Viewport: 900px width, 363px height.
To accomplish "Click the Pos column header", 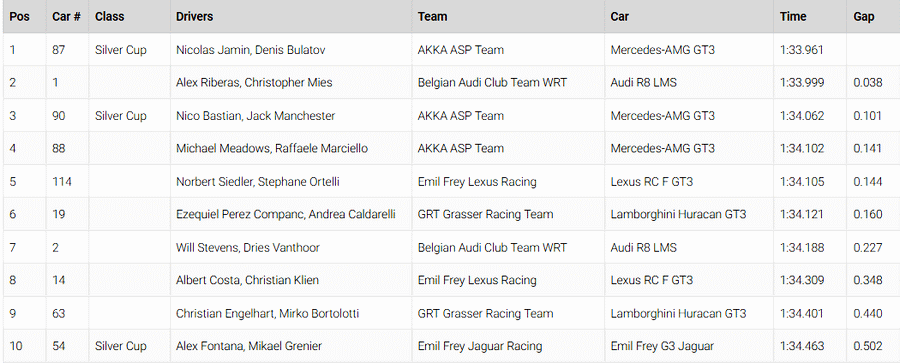I will (x=24, y=17).
